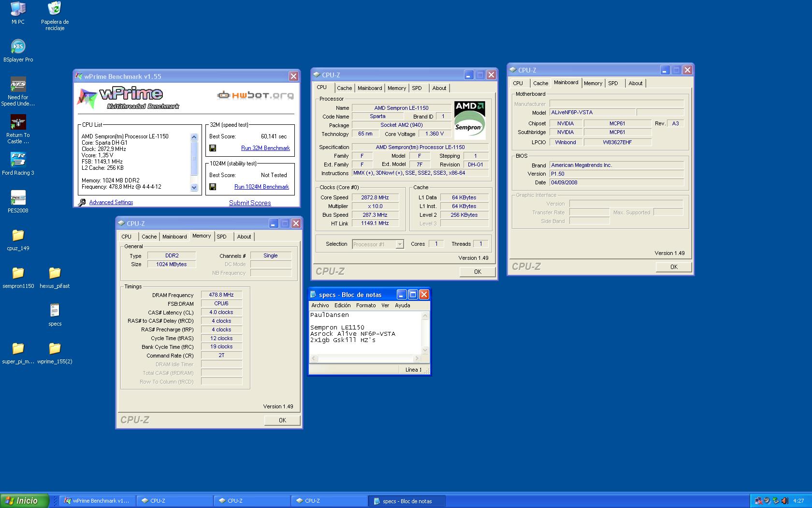The width and height of the screenshot is (812, 508).
Task: Click Notepad horizontal scrollbar left arrow
Action: click(x=314, y=359)
